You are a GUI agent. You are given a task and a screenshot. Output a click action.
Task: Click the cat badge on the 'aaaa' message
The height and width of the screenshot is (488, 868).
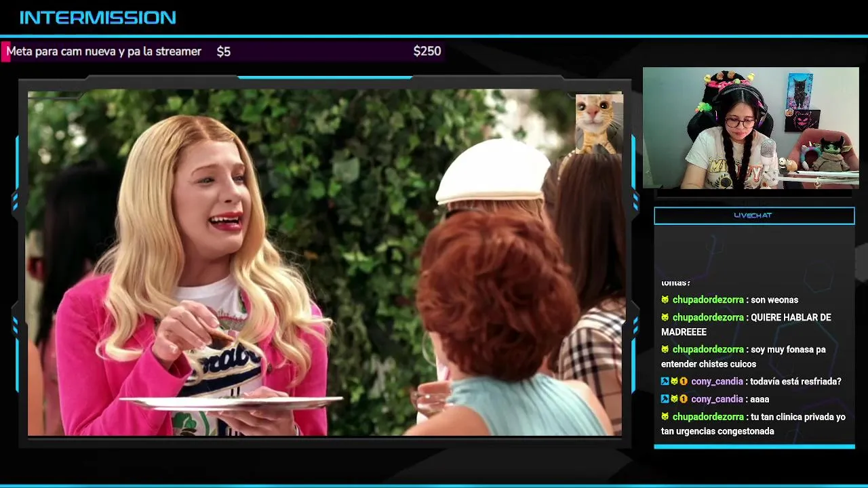674,399
